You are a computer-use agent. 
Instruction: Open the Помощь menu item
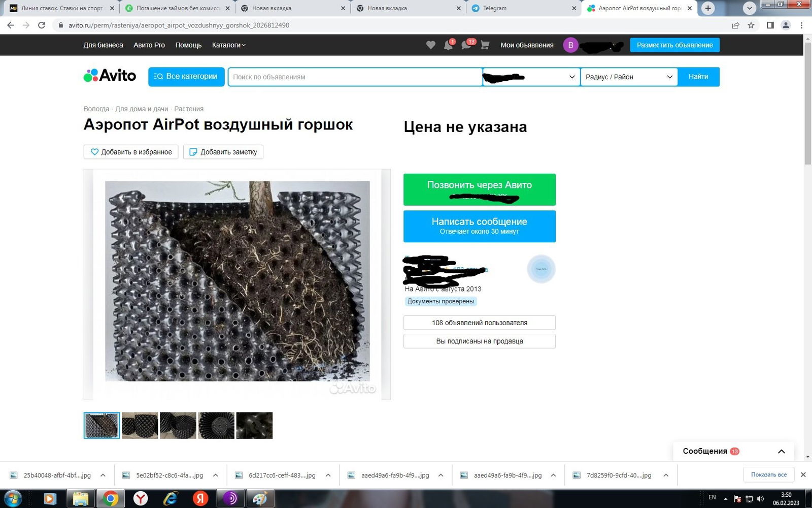188,45
